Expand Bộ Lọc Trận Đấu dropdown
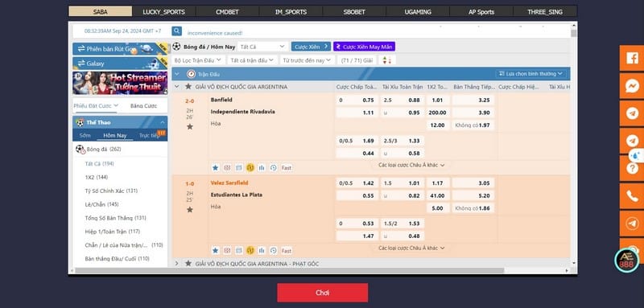Image resolution: width=644 pixels, height=308 pixels. coord(197,60)
